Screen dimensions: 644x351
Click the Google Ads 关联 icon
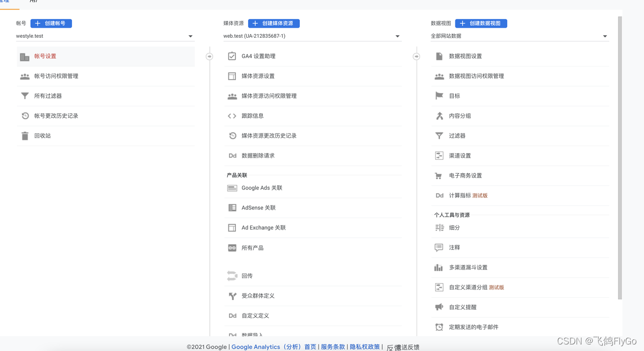point(232,188)
